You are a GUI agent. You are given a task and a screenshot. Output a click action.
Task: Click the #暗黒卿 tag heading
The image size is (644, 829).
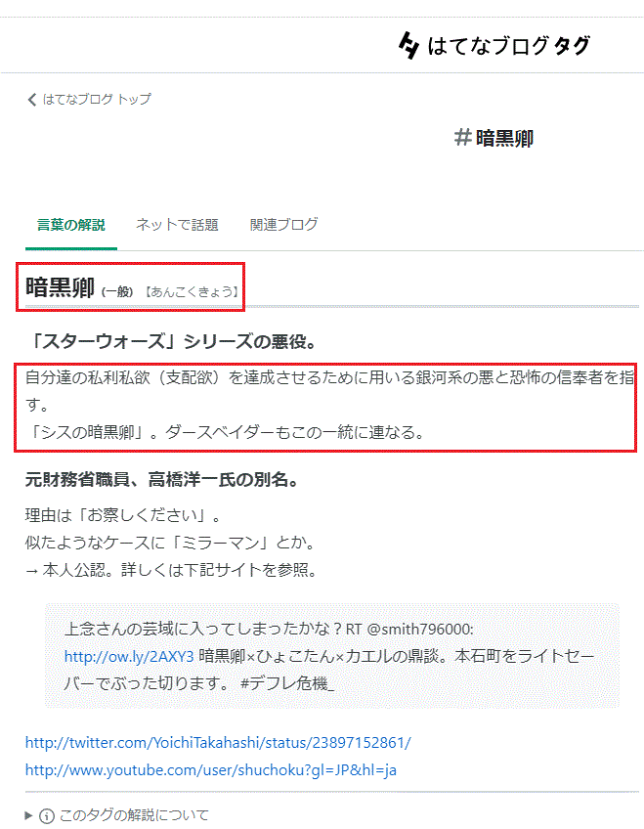(x=494, y=138)
